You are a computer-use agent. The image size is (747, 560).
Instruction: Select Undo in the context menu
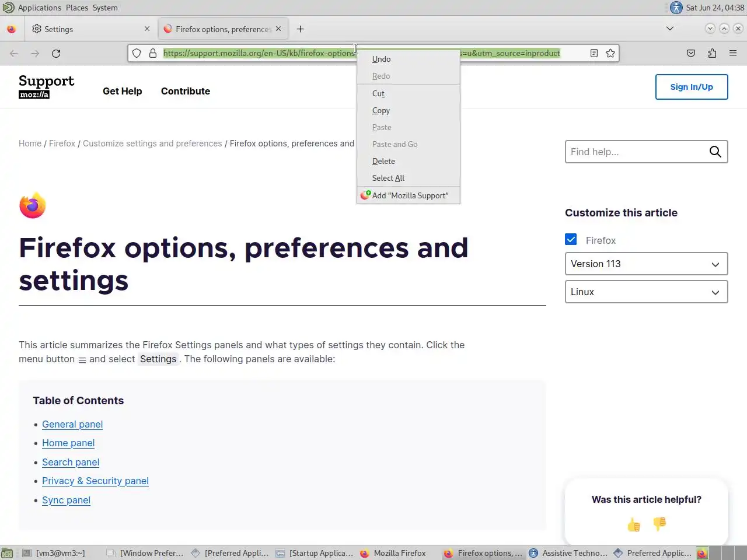pyautogui.click(x=409, y=59)
